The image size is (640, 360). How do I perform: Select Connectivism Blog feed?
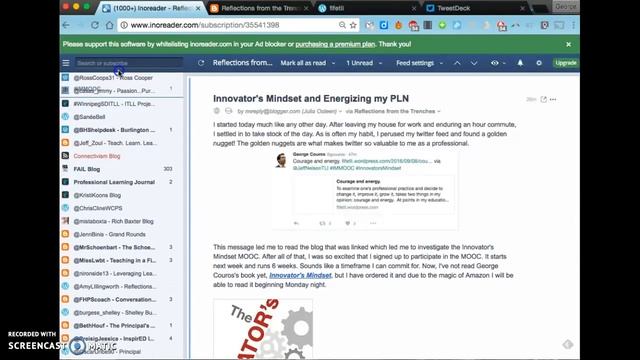[97, 156]
